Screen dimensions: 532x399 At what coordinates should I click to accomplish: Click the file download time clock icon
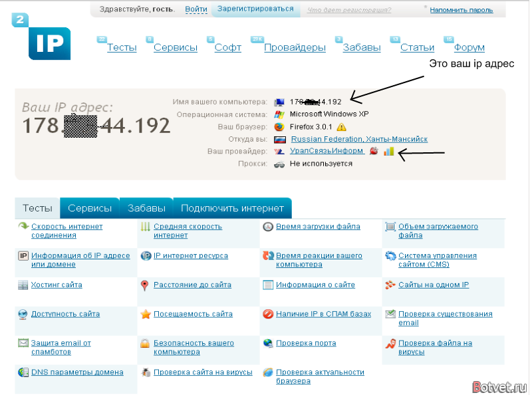point(268,227)
